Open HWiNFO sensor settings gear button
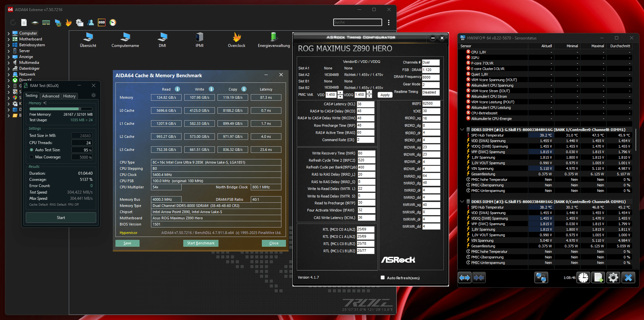 [613, 278]
